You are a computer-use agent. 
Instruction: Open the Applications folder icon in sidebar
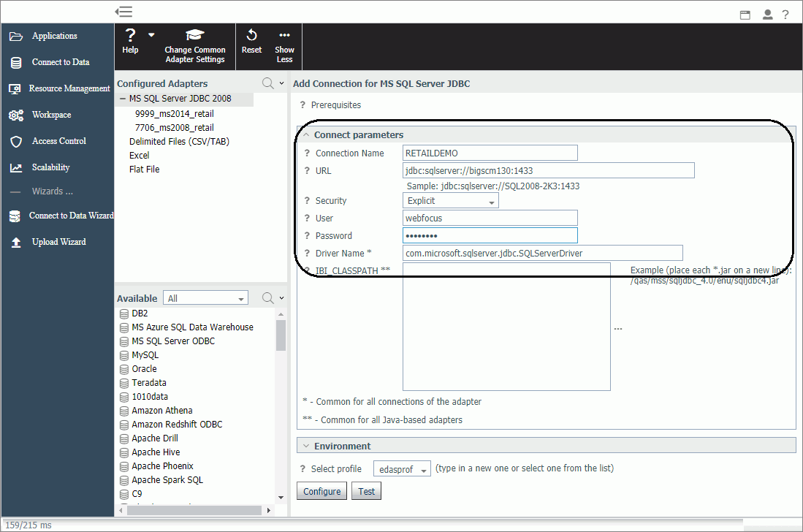[16, 37]
